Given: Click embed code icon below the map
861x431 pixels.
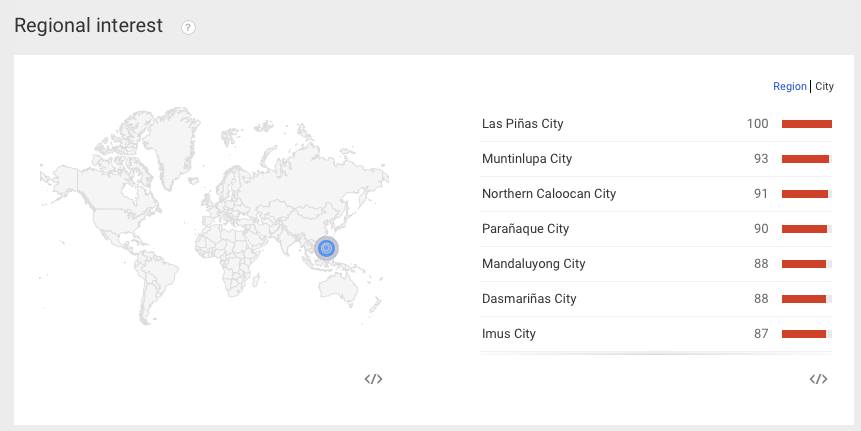Looking at the screenshot, I should tap(373, 379).
